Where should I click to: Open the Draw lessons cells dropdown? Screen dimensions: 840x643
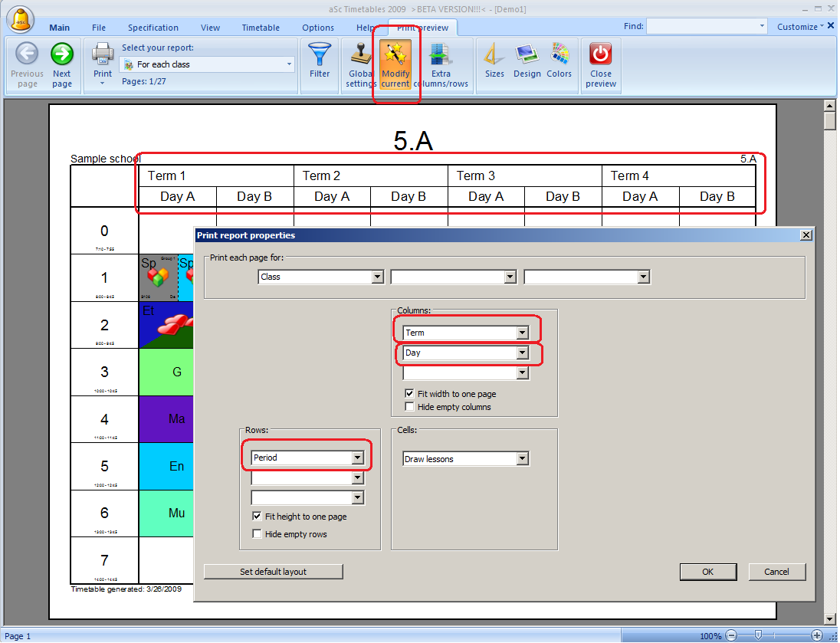522,459
